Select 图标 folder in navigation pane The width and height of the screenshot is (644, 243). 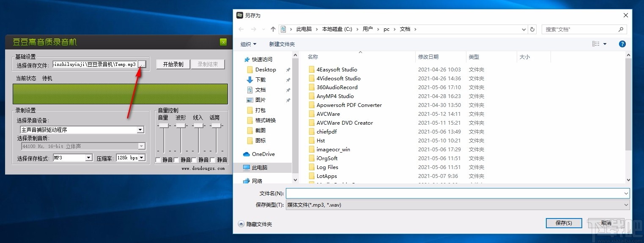[x=260, y=140]
